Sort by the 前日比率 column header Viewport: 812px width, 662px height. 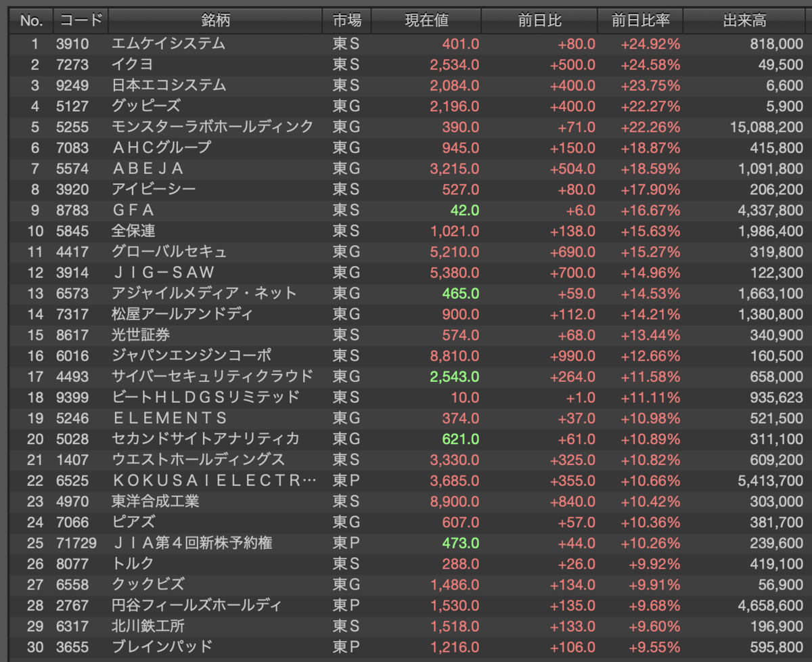(x=641, y=20)
